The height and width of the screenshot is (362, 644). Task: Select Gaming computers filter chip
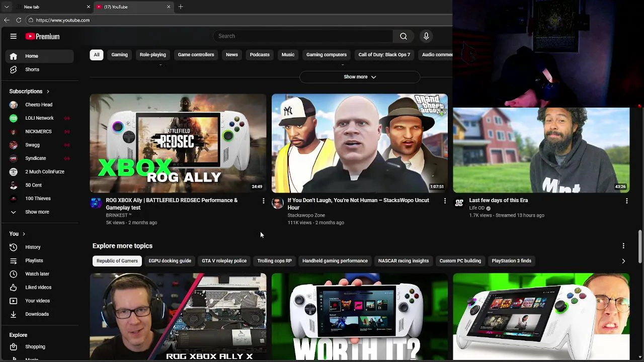click(x=327, y=55)
